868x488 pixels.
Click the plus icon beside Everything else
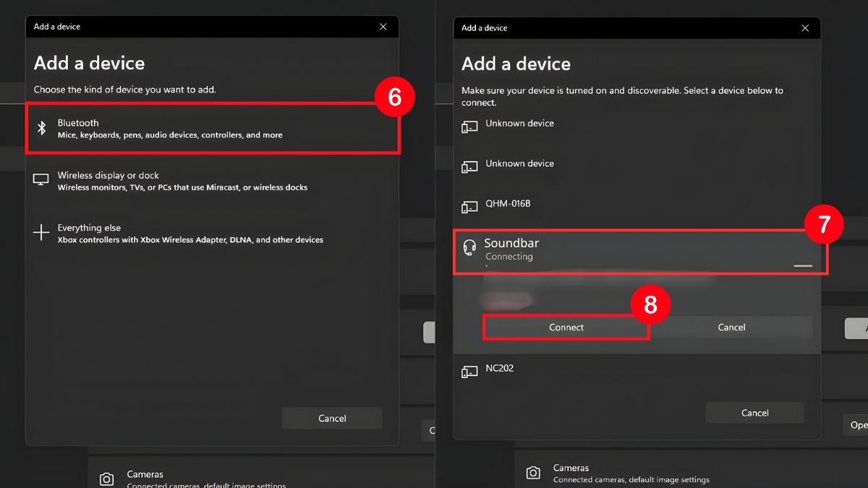tap(41, 232)
